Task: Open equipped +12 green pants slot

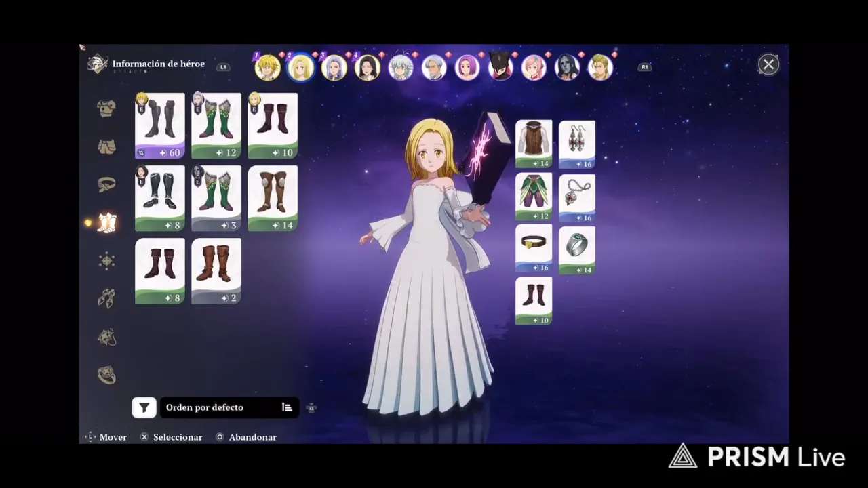Action: click(x=534, y=197)
